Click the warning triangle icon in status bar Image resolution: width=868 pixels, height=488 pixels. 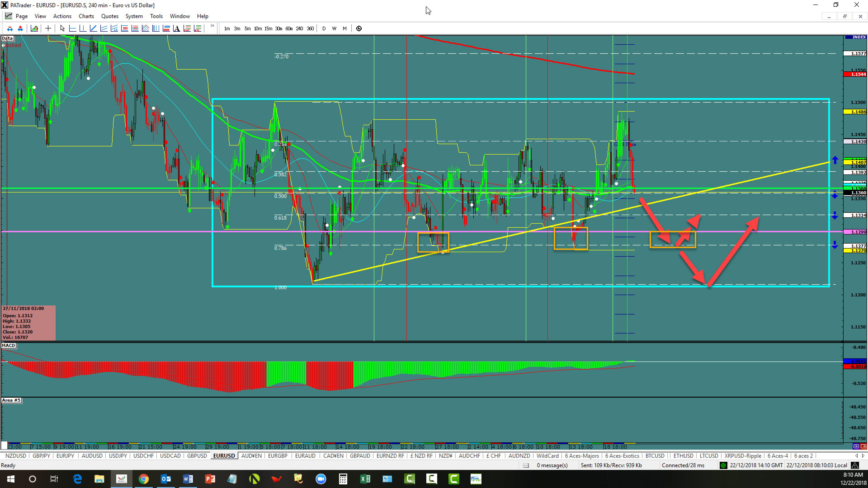click(855, 465)
